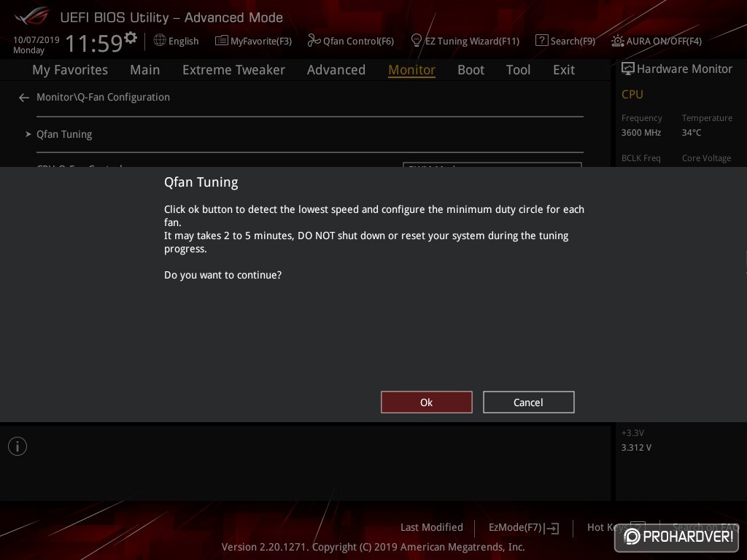Open the Tool tab
This screenshot has width=747, height=560.
[519, 69]
